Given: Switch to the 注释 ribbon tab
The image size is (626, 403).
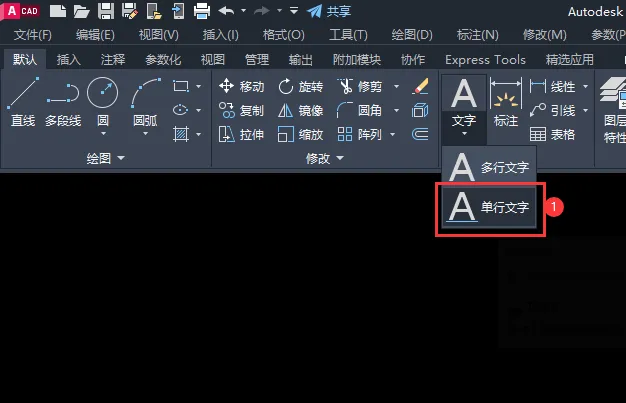Looking at the screenshot, I should (x=113, y=60).
